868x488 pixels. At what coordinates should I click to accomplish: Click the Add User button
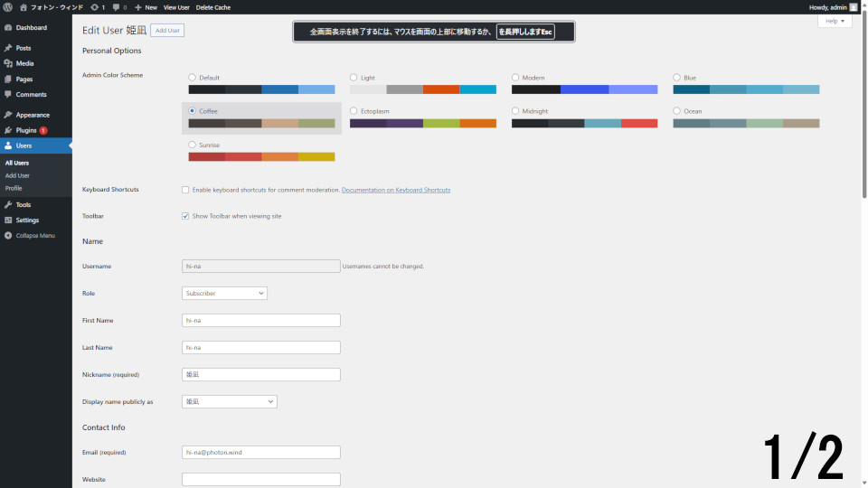[x=167, y=31]
